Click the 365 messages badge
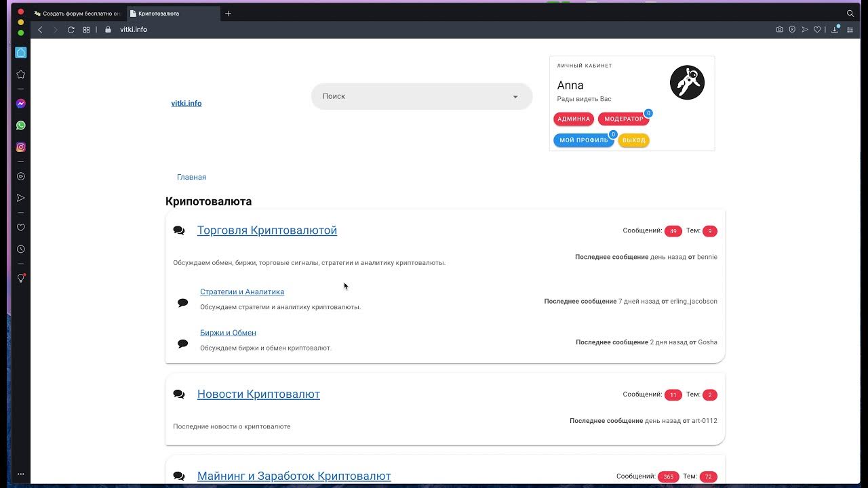This screenshot has width=868, height=488. [x=669, y=477]
